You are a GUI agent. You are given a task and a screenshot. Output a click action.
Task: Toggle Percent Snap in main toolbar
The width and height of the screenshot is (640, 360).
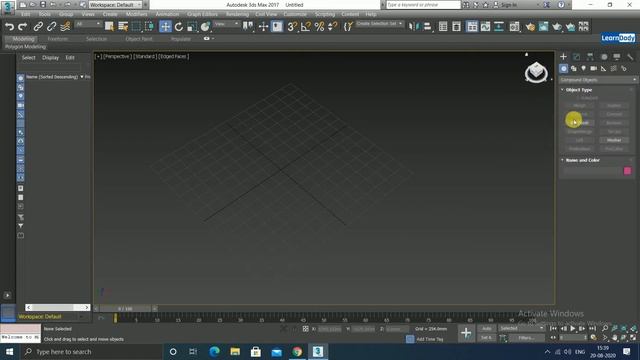click(x=319, y=27)
